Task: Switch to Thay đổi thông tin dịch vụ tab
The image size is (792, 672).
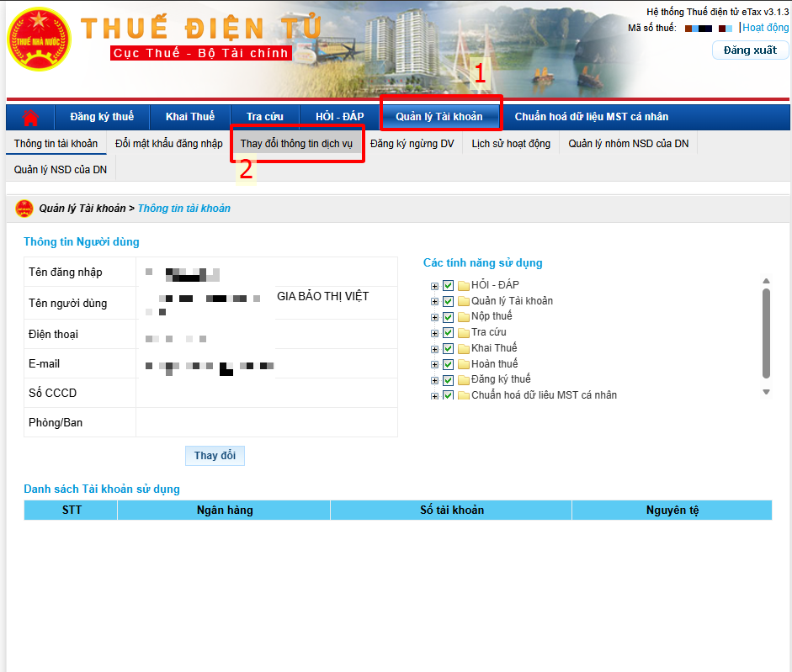Action: pyautogui.click(x=296, y=144)
